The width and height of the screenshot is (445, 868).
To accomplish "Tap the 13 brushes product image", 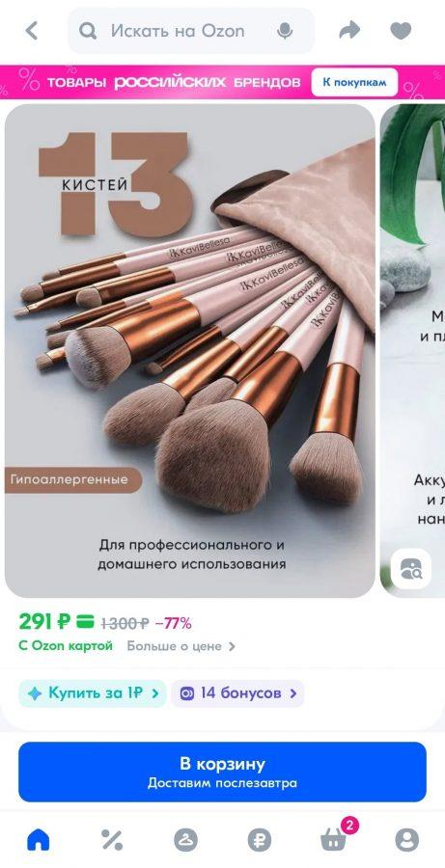I will [189, 350].
